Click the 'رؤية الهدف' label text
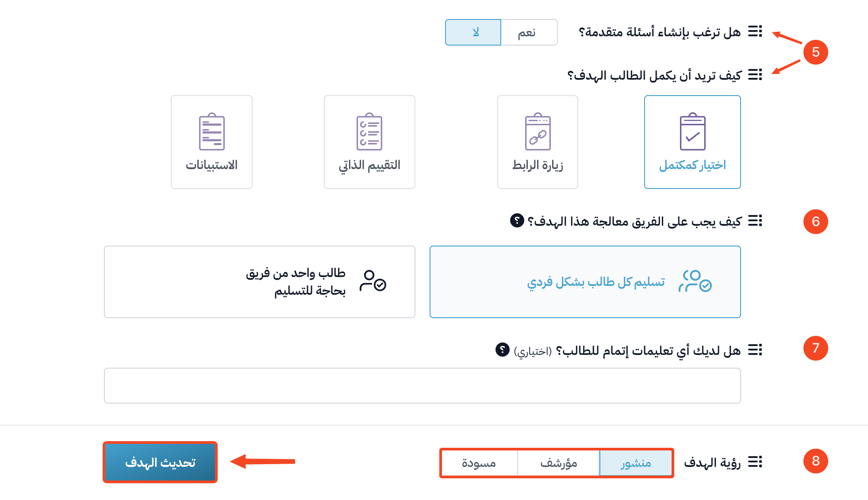The image size is (868, 500). (712, 462)
